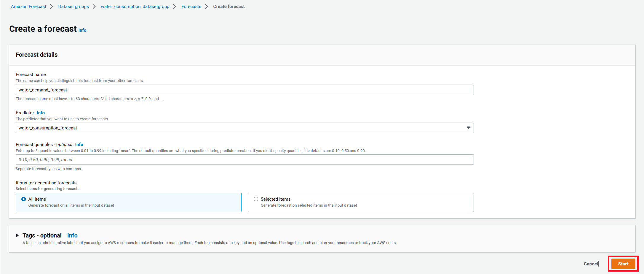Select the Selected Items radio button

click(256, 199)
